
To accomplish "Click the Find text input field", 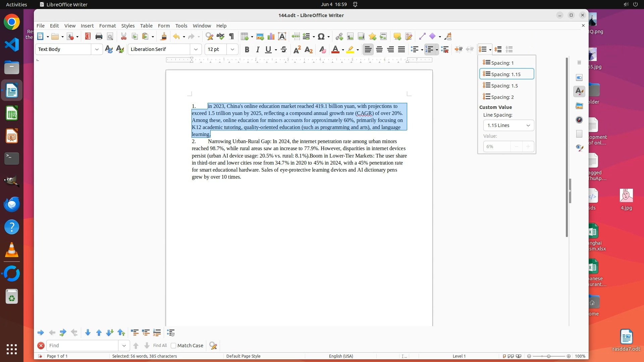I will pyautogui.click(x=83, y=346).
